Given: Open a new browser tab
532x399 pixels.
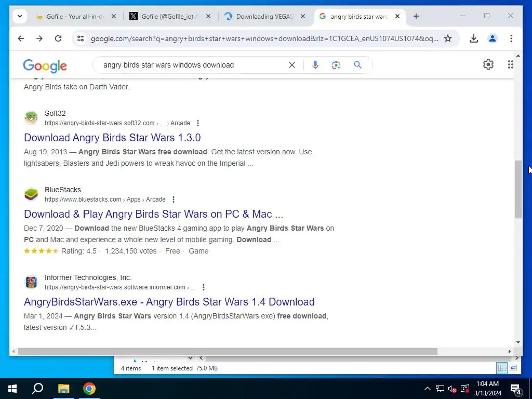Looking at the screenshot, I should tap(416, 16).
